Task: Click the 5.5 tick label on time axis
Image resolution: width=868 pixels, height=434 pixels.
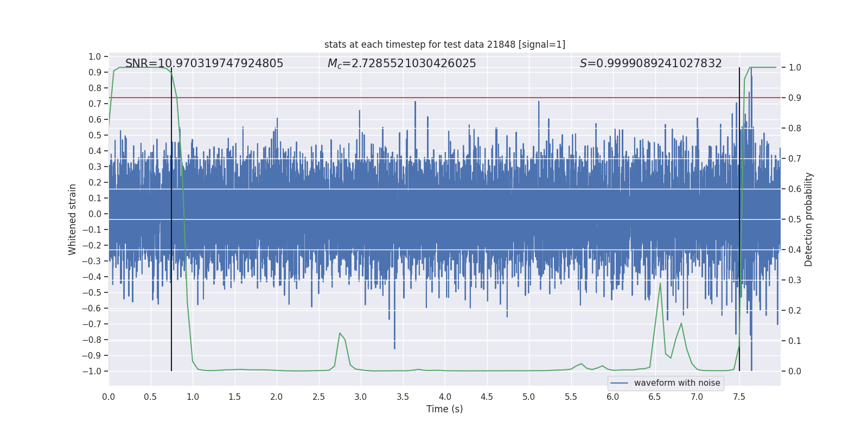Action: 571,397
